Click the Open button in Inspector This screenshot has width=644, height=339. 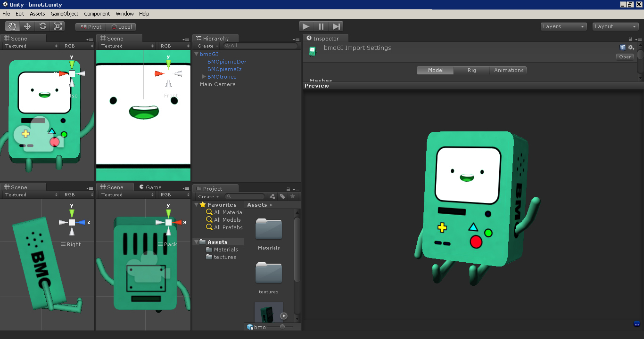point(625,57)
